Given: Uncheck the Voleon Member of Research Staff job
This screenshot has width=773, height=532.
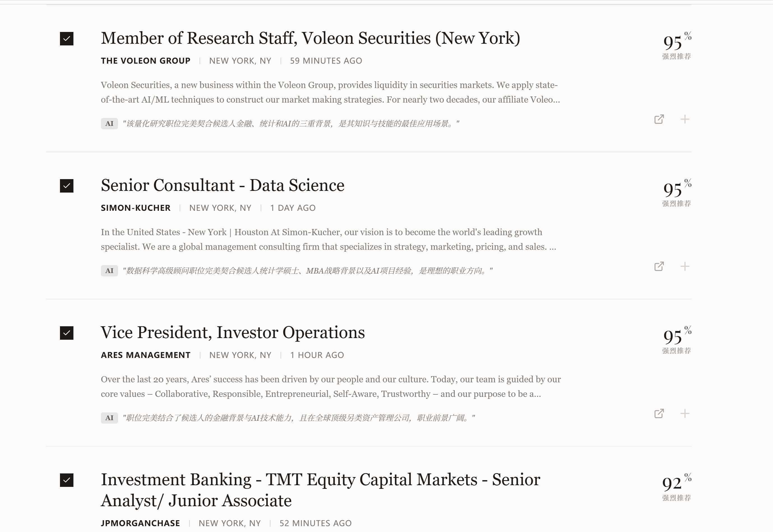Looking at the screenshot, I should [x=67, y=39].
